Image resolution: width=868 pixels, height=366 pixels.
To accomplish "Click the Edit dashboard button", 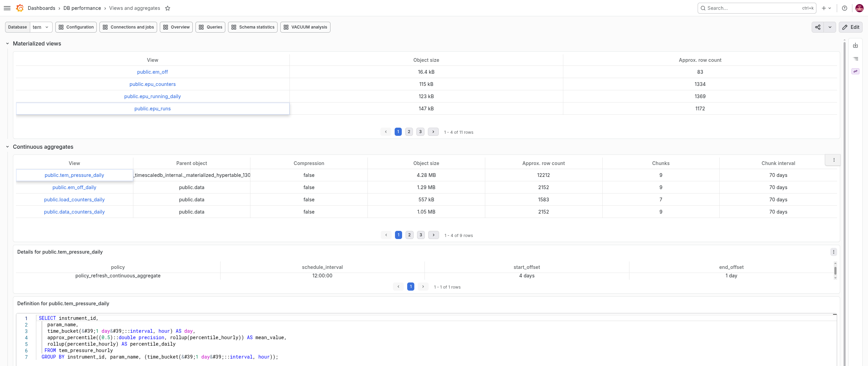I will 851,27.
